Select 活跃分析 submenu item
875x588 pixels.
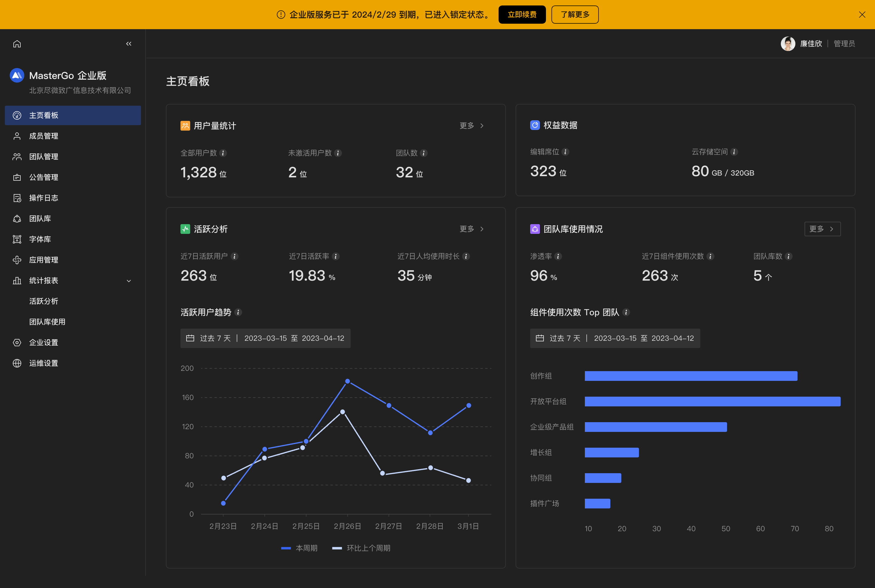(x=43, y=301)
